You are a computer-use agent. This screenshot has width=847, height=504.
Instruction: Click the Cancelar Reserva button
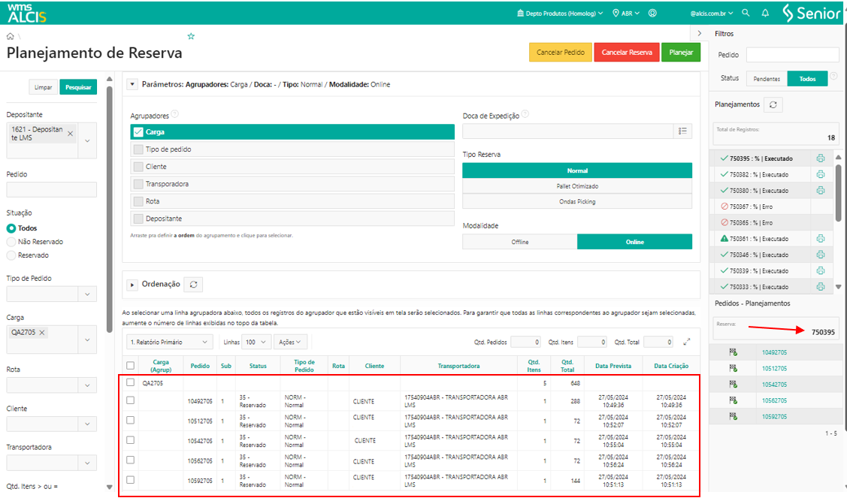(626, 53)
